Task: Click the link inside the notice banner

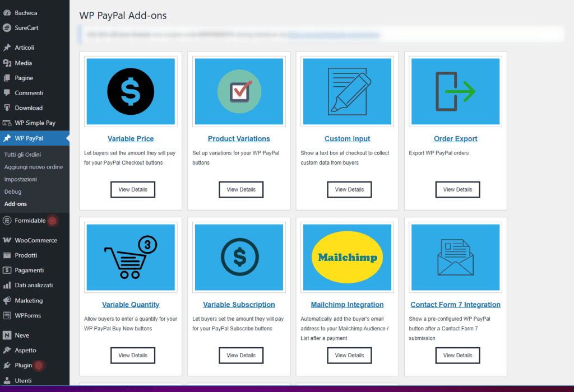Action: point(333,35)
